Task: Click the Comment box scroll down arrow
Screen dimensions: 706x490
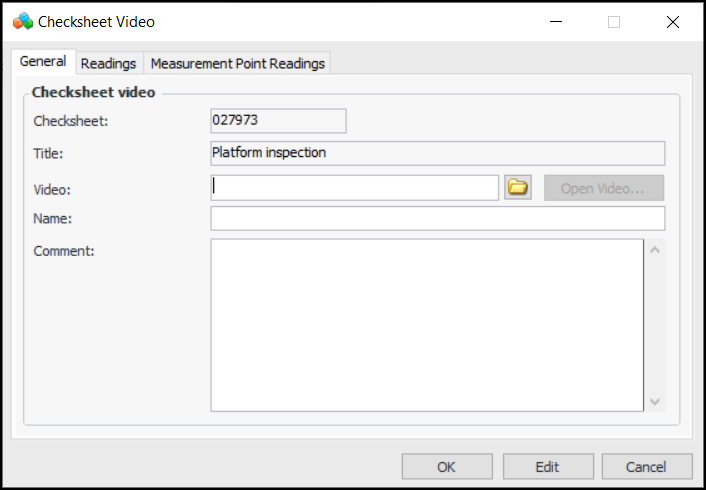Action: pos(655,401)
